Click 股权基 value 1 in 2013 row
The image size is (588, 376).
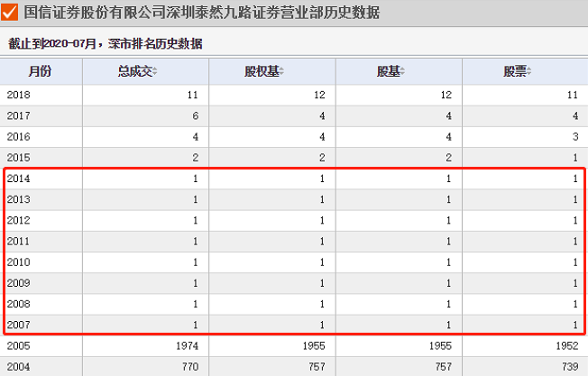322,199
